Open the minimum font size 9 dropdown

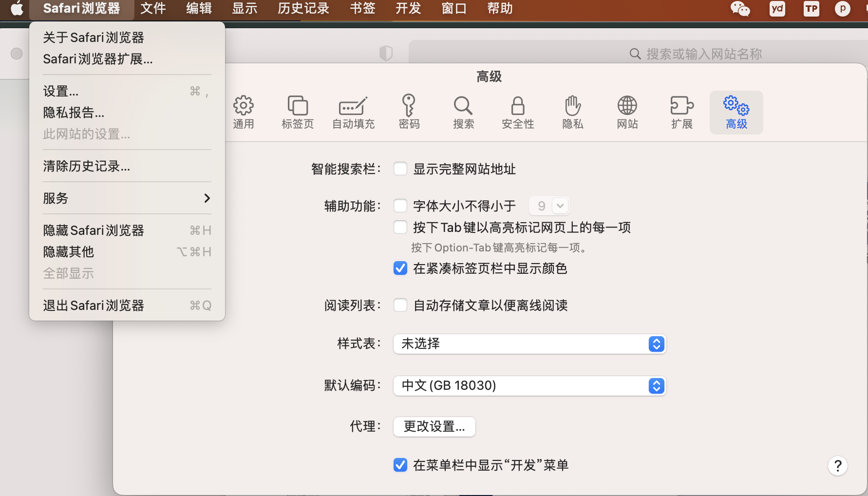point(549,206)
